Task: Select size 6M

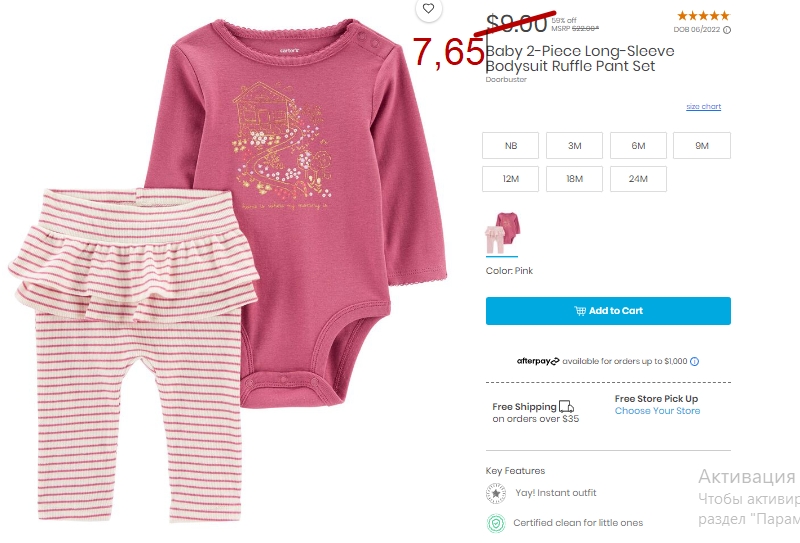Action: [x=638, y=145]
